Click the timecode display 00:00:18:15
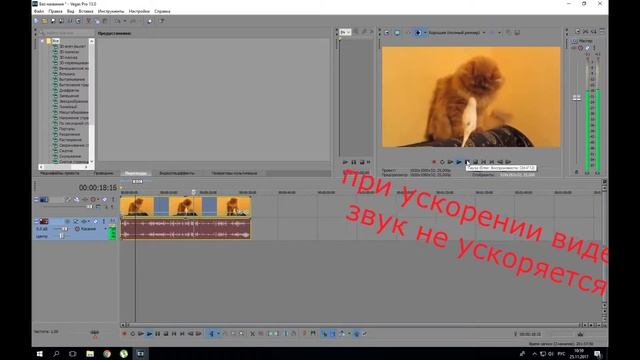Viewport: 640px width, 360px height. coord(98,188)
